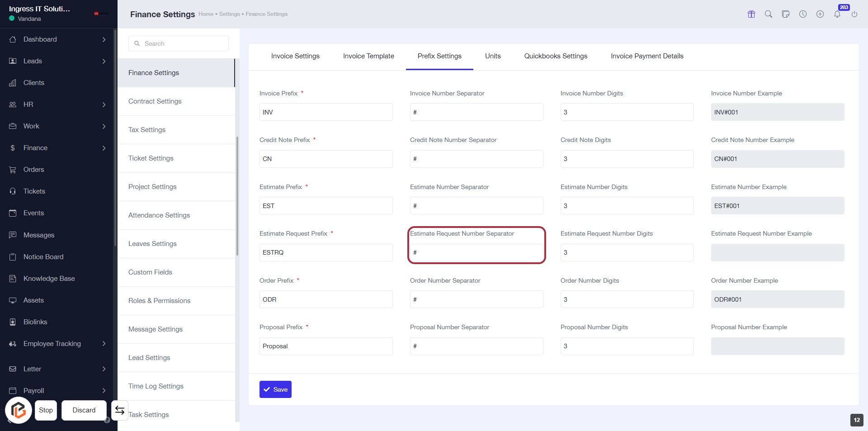Click the swap arrows icon beside Discard
This screenshot has height=431, width=868.
(x=120, y=410)
